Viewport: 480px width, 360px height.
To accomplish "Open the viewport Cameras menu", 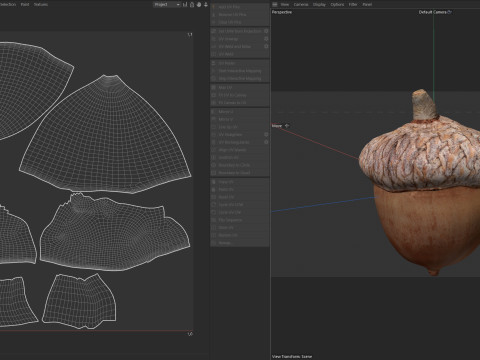I will [x=301, y=4].
